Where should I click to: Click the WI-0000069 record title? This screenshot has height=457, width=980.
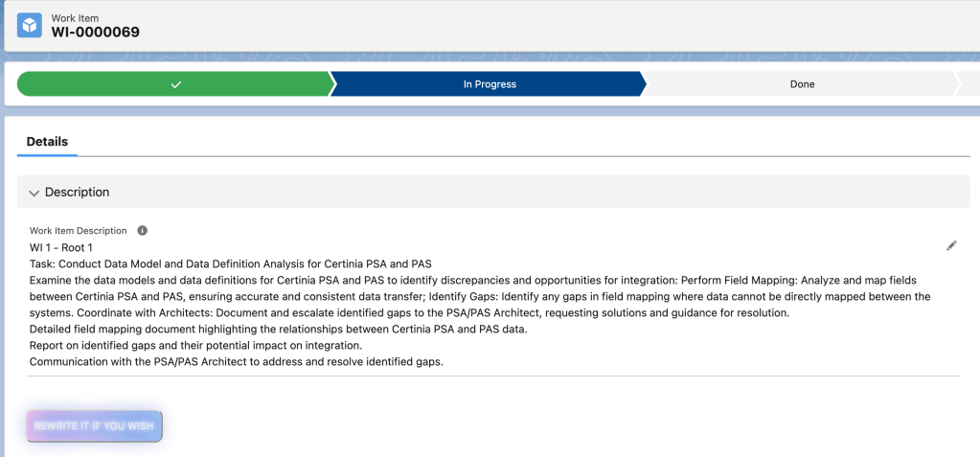click(96, 32)
